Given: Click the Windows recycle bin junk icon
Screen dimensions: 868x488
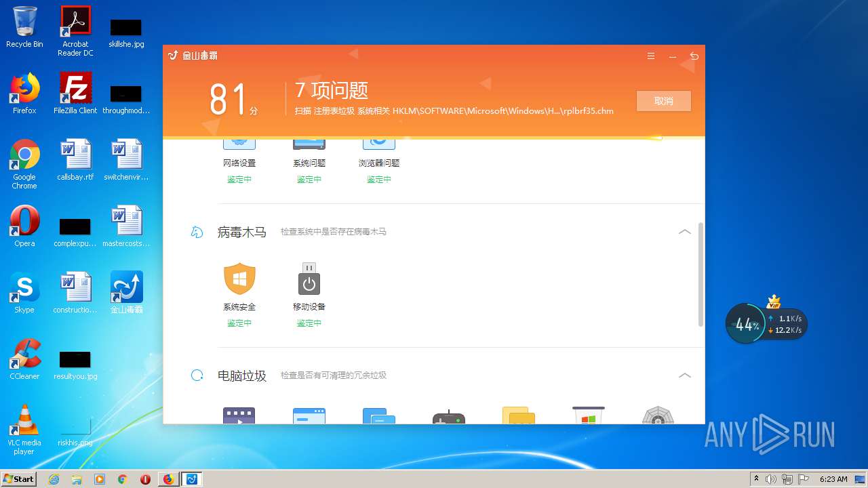Looking at the screenshot, I should 589,415.
